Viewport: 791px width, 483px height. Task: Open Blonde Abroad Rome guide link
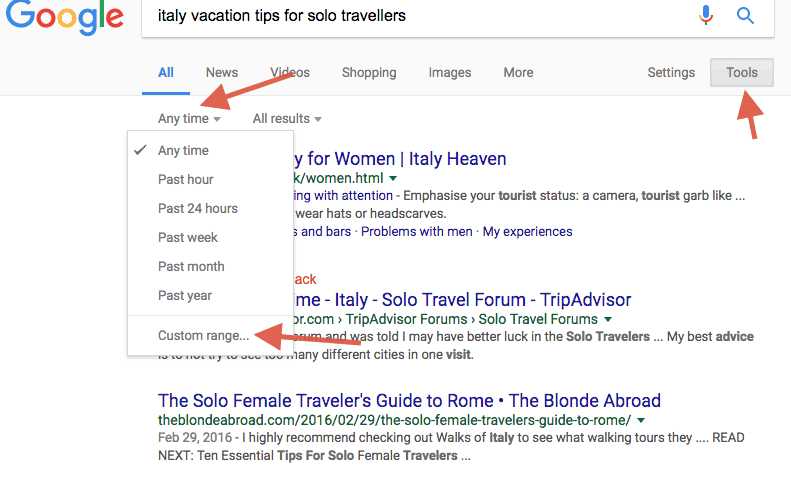coord(409,401)
